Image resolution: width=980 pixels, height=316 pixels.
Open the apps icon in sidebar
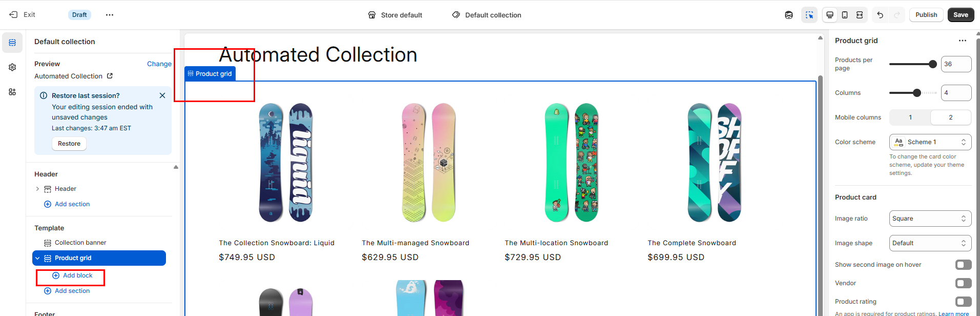[x=12, y=92]
